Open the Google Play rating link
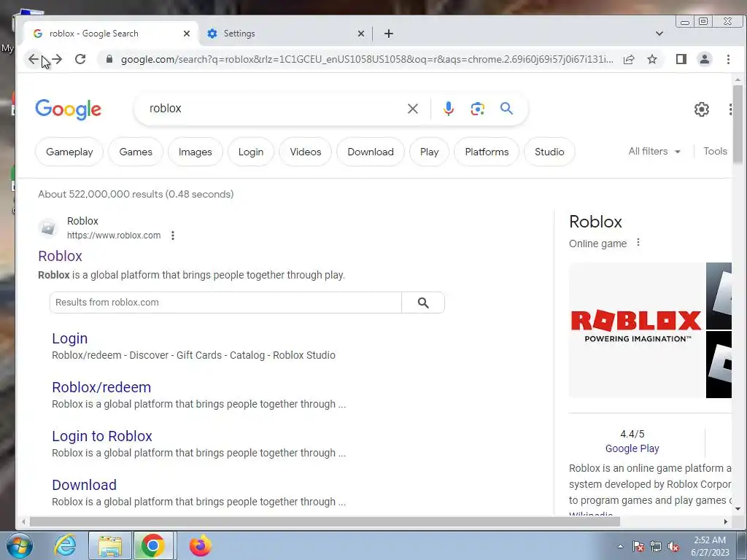This screenshot has height=560, width=747. [x=632, y=448]
